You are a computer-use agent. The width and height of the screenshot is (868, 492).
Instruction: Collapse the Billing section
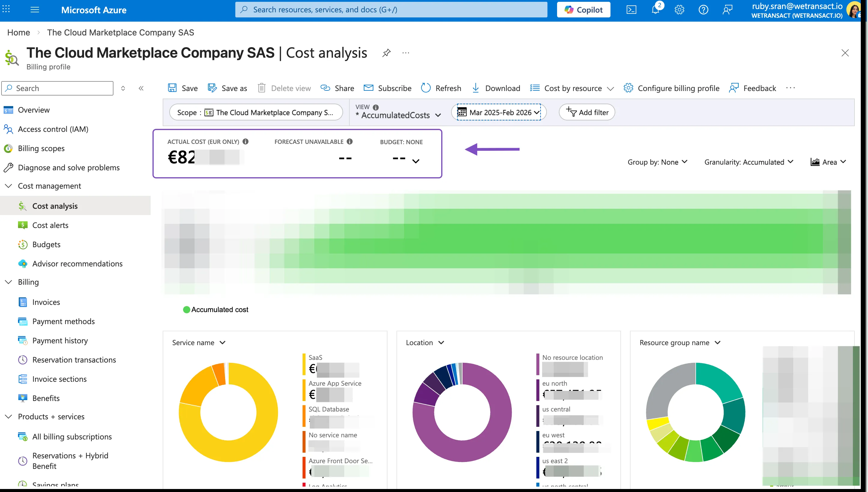click(x=8, y=282)
